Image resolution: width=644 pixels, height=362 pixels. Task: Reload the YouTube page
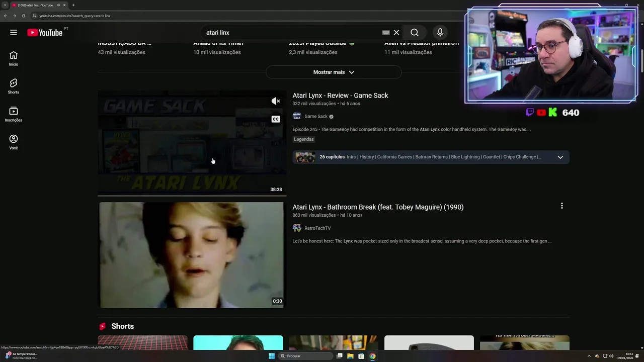[23, 16]
